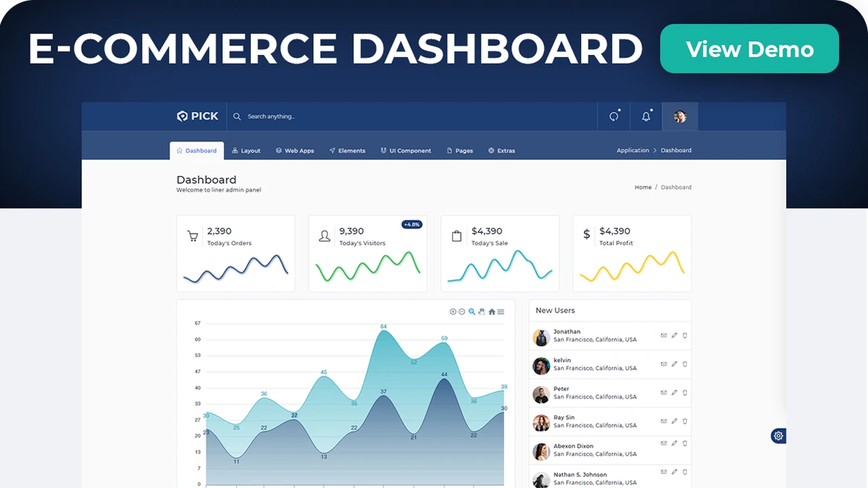This screenshot has height=488, width=868.
Task: Edit the Peter user row
Action: (675, 392)
